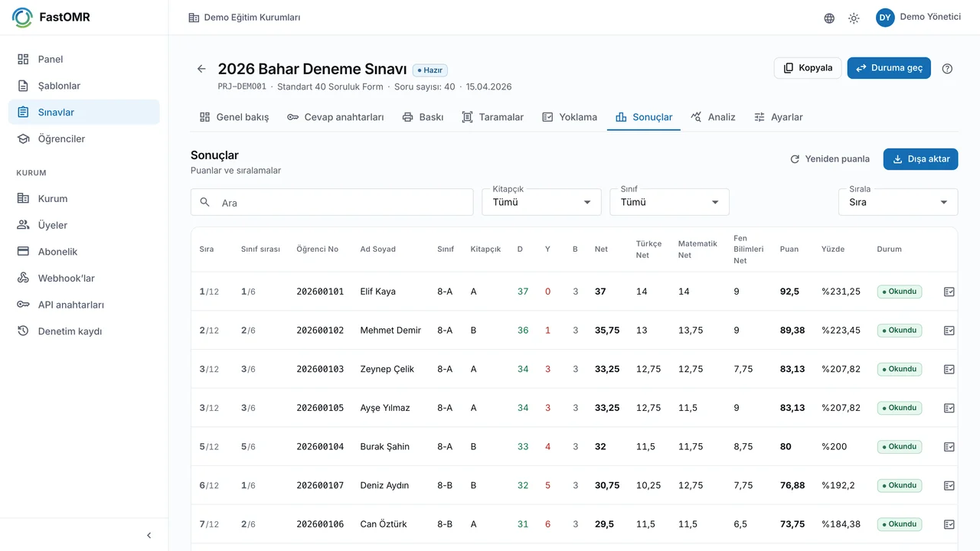Click the Duruma geç button
The height and width of the screenshot is (551, 980).
point(889,68)
